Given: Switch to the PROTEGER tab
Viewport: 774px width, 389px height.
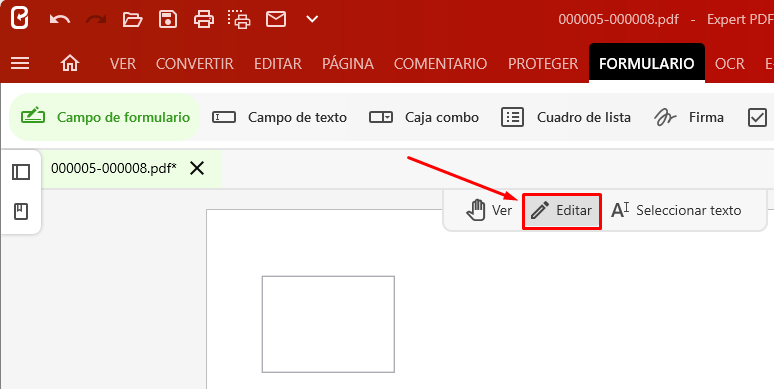Looking at the screenshot, I should tap(543, 64).
